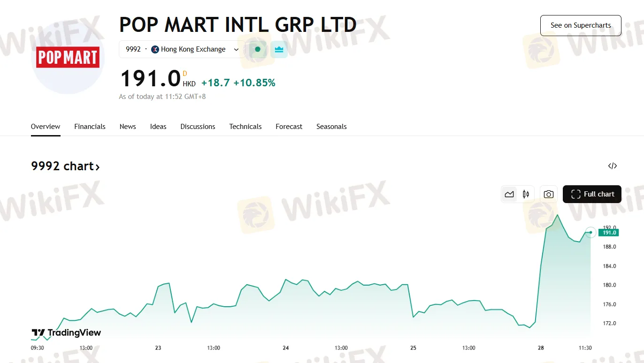Click the Hong Kong Exchange flag icon
The width and height of the screenshot is (644, 363).
coord(155,49)
